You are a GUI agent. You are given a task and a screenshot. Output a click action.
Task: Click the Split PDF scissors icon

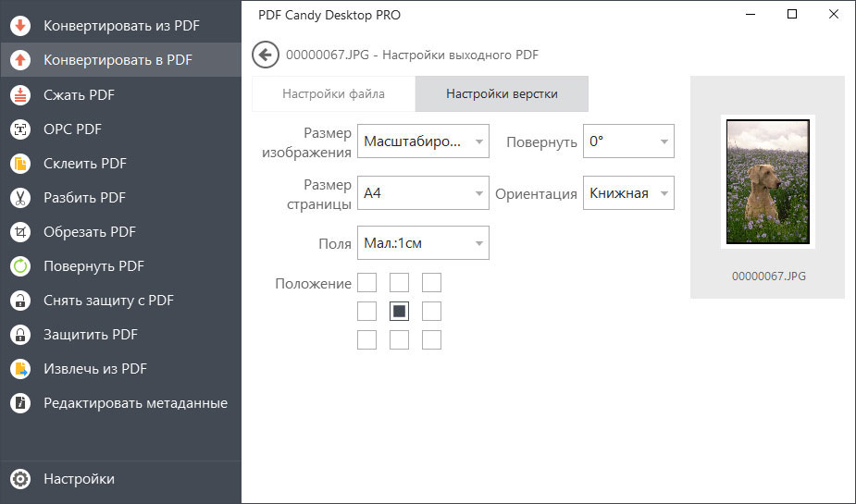pyautogui.click(x=20, y=198)
